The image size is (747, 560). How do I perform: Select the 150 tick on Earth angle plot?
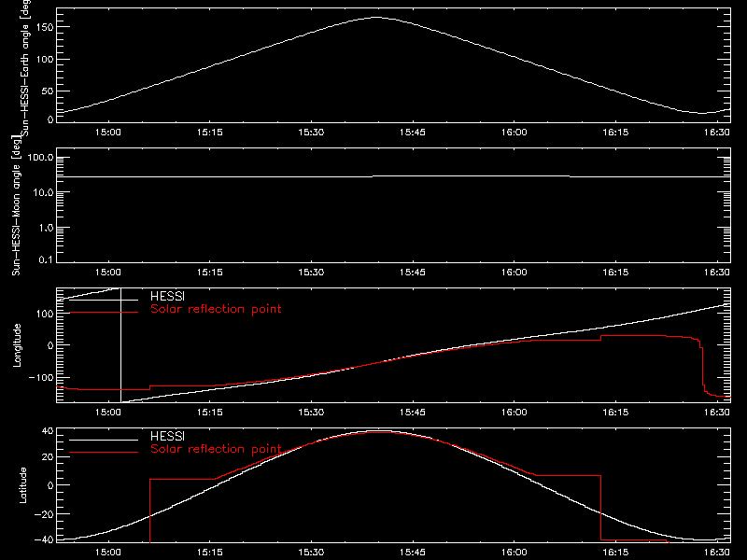tap(45, 27)
